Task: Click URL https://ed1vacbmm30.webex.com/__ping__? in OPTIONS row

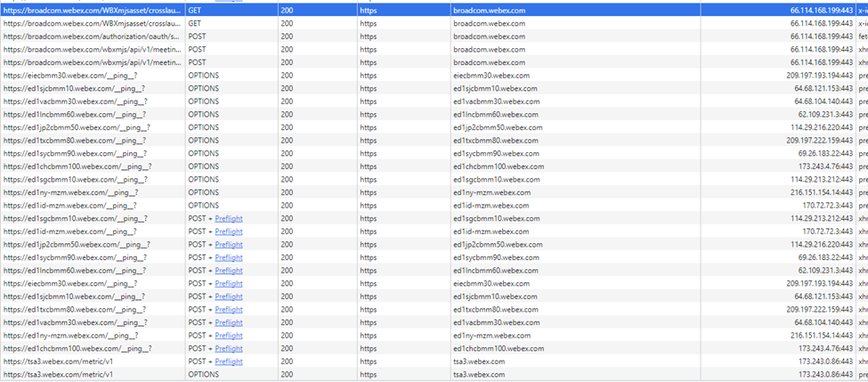Action: click(x=76, y=102)
